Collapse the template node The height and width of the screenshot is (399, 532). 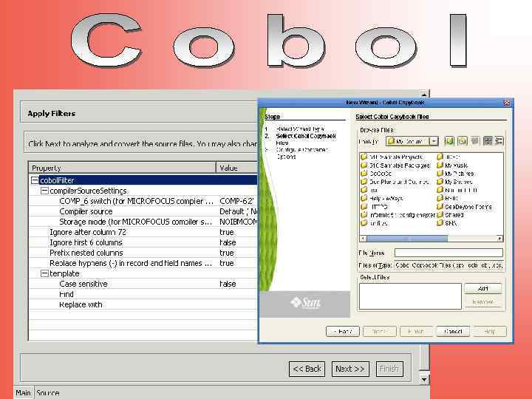pyautogui.click(x=44, y=273)
